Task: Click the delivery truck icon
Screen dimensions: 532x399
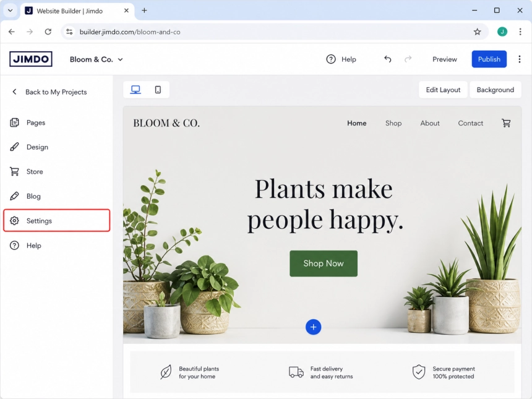Action: pos(296,372)
